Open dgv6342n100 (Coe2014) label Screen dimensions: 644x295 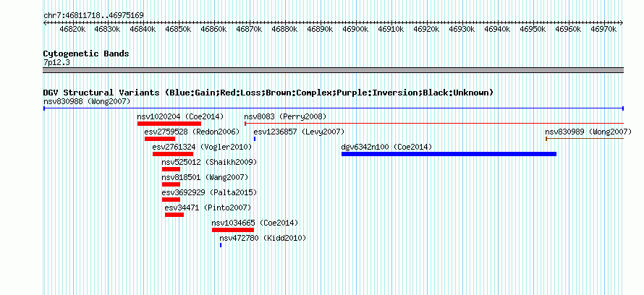coord(386,147)
